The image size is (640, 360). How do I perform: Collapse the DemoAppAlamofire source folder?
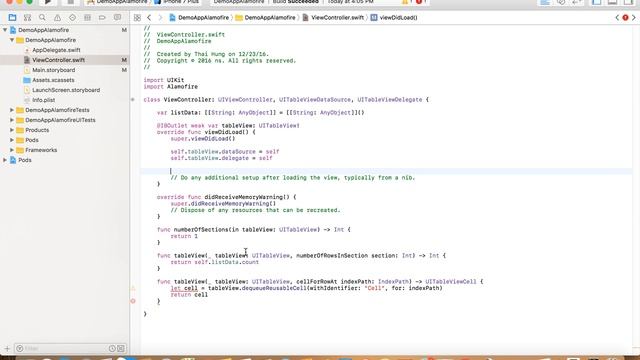[x=12, y=40]
